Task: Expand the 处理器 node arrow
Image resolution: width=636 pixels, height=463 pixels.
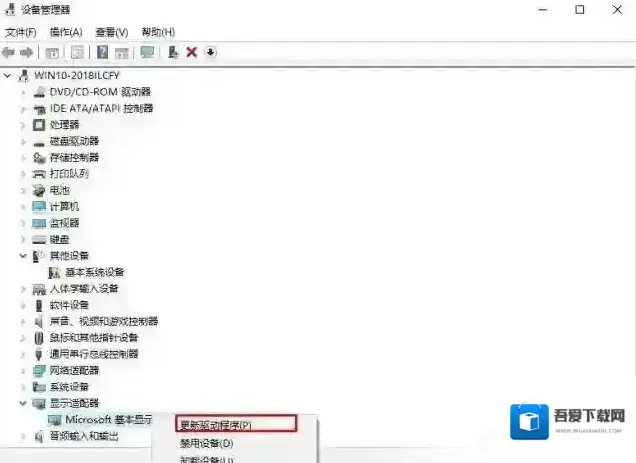Action: tap(23, 125)
